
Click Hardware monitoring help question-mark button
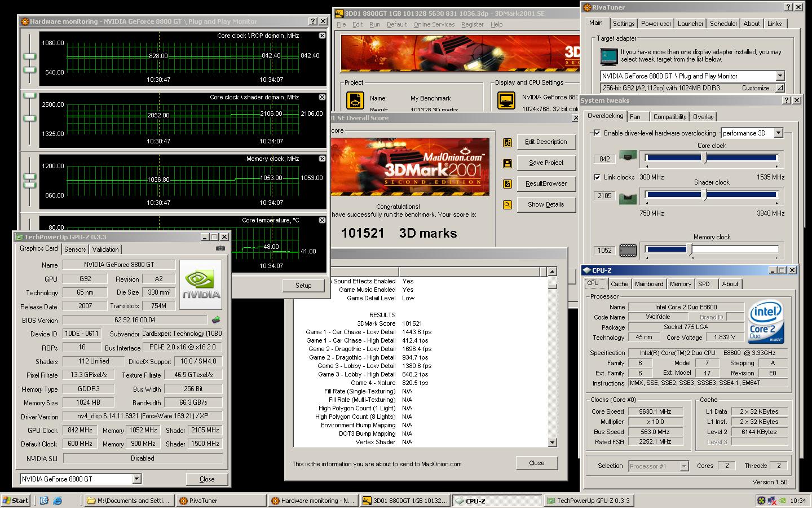click(x=313, y=21)
